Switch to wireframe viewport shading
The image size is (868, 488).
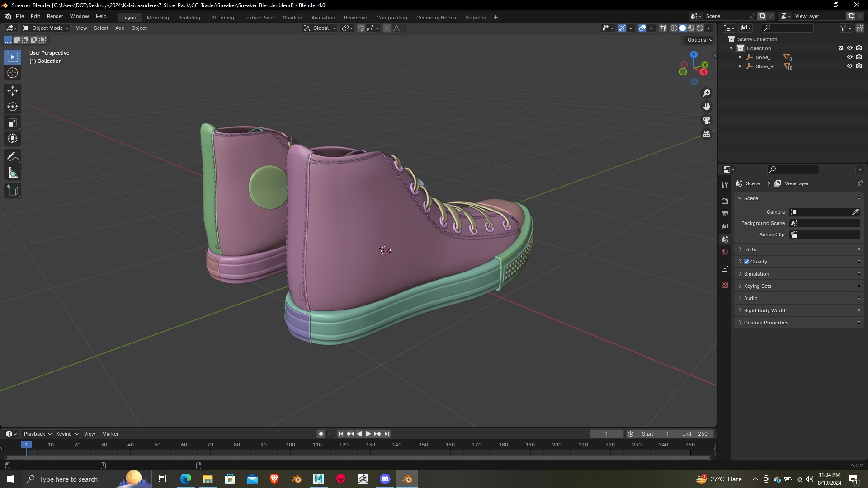point(674,28)
